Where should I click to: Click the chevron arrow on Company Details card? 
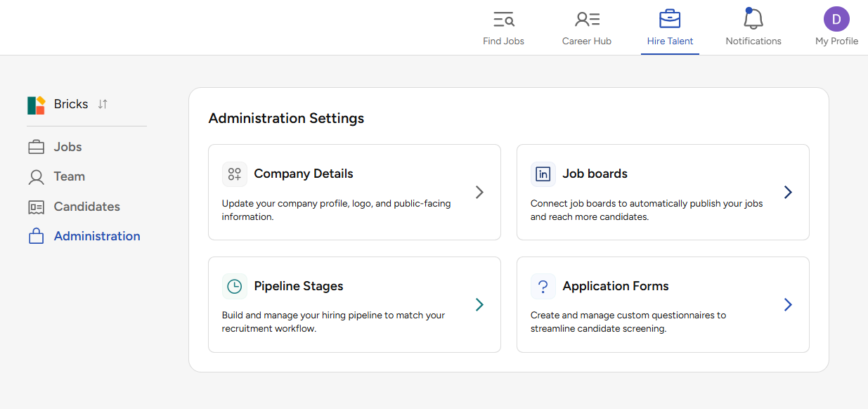click(x=479, y=192)
